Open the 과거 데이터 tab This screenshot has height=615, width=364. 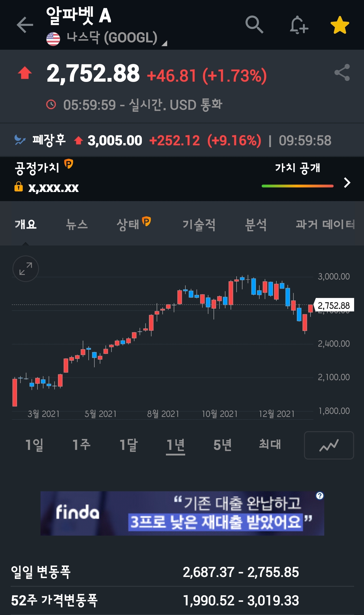(x=325, y=224)
